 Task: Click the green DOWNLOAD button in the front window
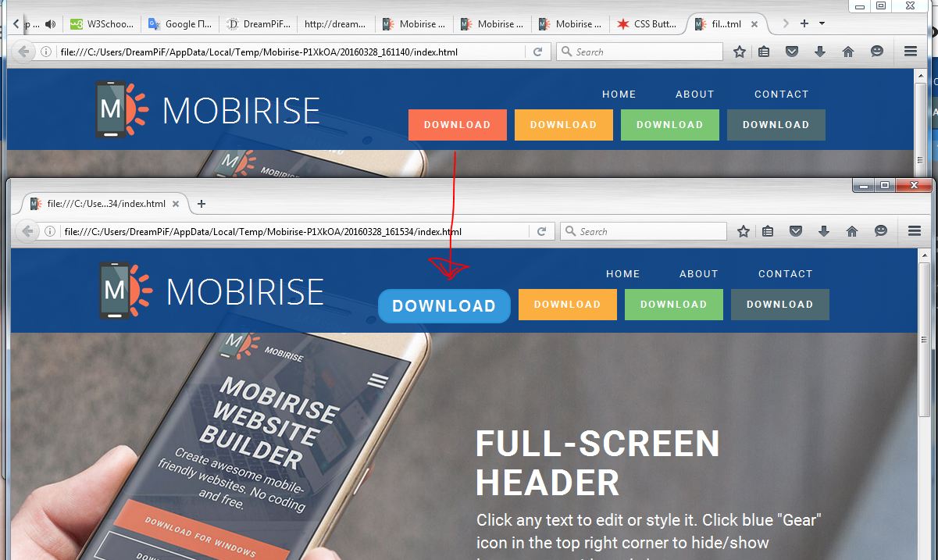click(674, 305)
